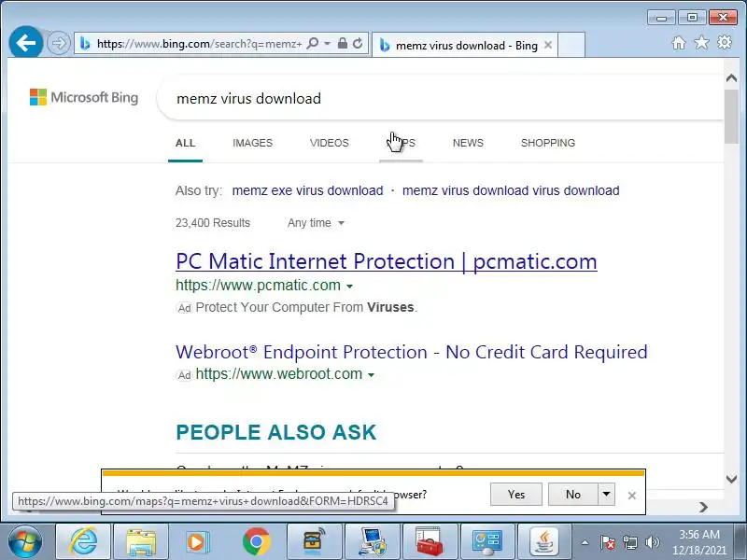The height and width of the screenshot is (560, 747).
Task: Click the page scroll-up arrow
Action: pos(731,78)
